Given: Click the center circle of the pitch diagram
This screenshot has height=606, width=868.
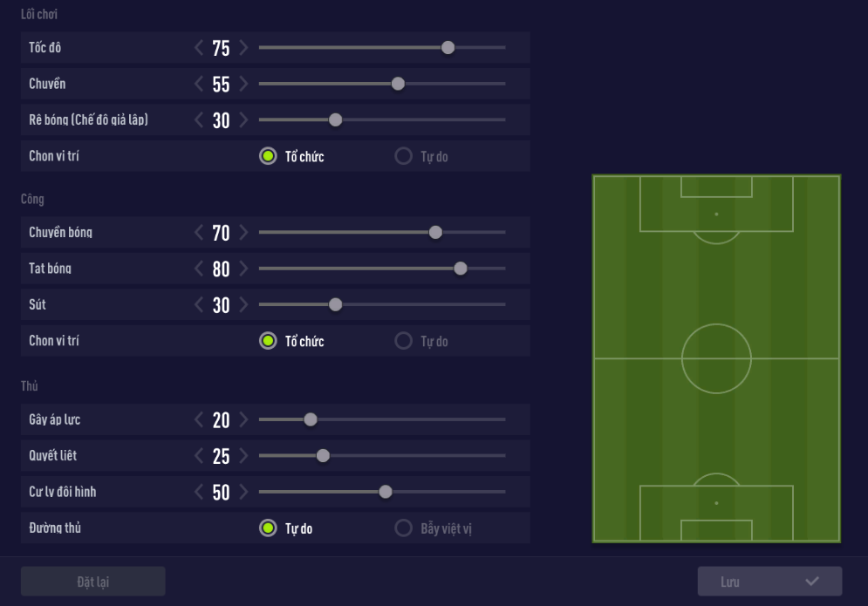Looking at the screenshot, I should click(x=716, y=358).
